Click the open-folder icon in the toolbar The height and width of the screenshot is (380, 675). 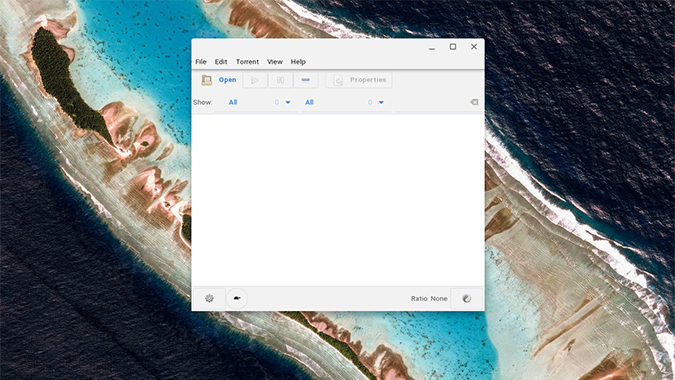207,80
